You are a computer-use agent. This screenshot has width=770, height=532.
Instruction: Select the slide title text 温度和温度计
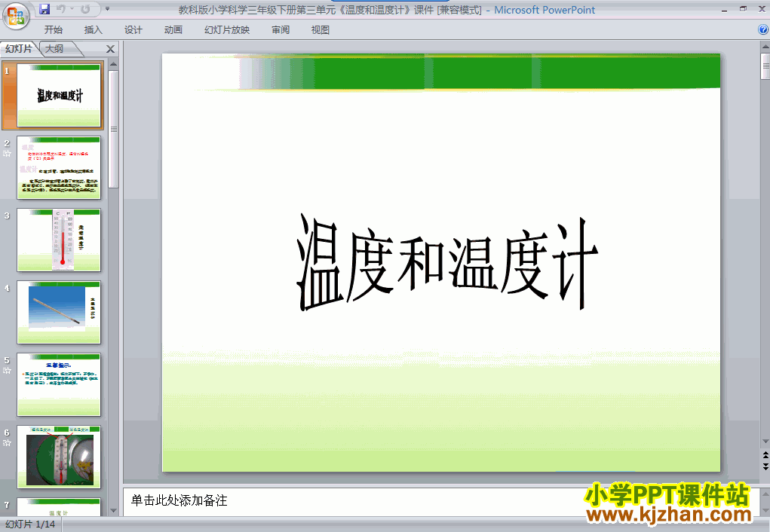click(x=447, y=262)
